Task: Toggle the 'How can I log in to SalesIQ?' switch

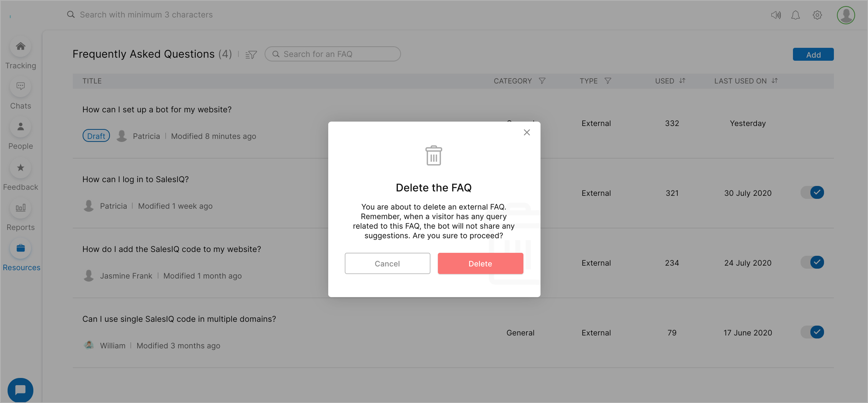Action: tap(812, 192)
